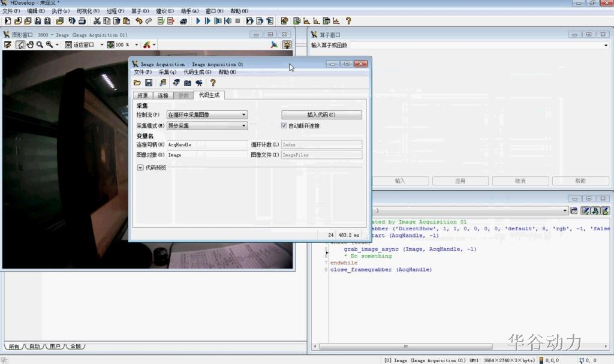Click the New program icon in main toolbar
614x364 pixels.
coord(7,21)
